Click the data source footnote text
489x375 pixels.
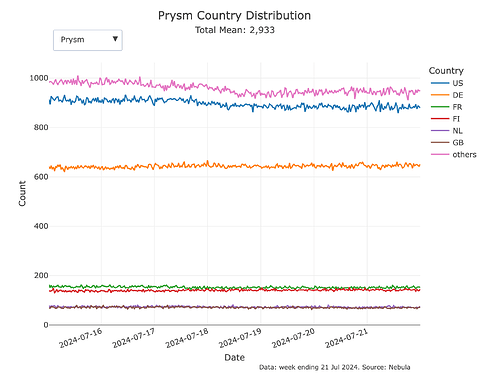pos(334,367)
